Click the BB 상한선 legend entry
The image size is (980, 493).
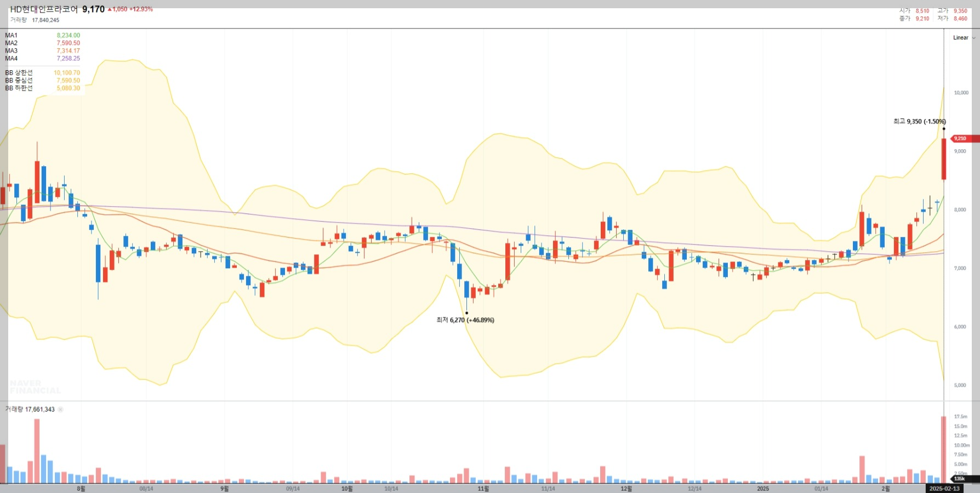(x=42, y=73)
